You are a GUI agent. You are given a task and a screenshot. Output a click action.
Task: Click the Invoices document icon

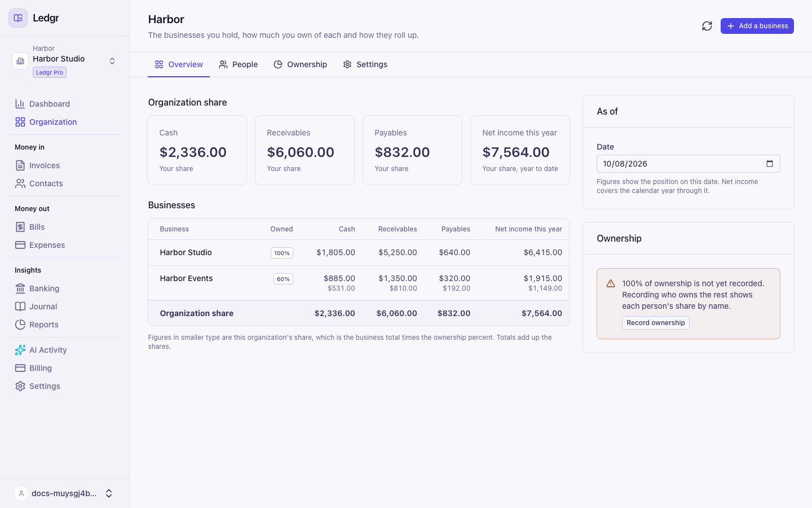click(x=20, y=165)
